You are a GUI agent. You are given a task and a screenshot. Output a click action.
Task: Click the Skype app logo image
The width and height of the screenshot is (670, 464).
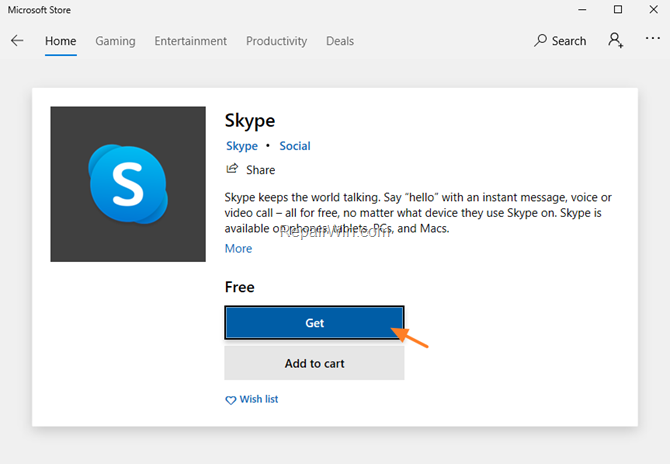128,184
